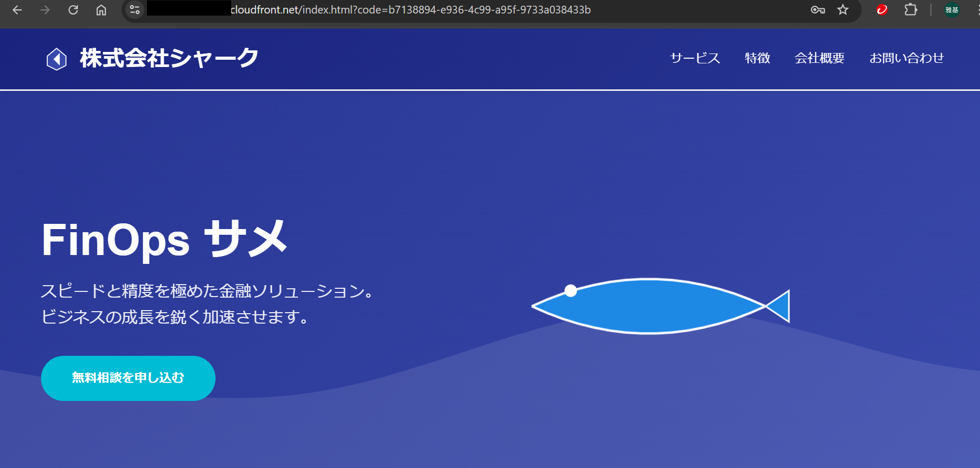Open the browser profile avatar

[x=951, y=10]
